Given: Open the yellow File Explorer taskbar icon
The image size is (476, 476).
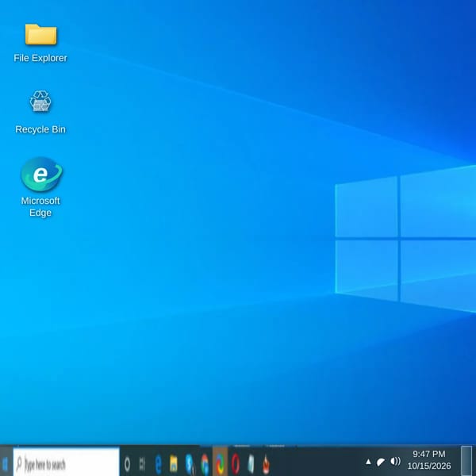Looking at the screenshot, I should [173, 464].
